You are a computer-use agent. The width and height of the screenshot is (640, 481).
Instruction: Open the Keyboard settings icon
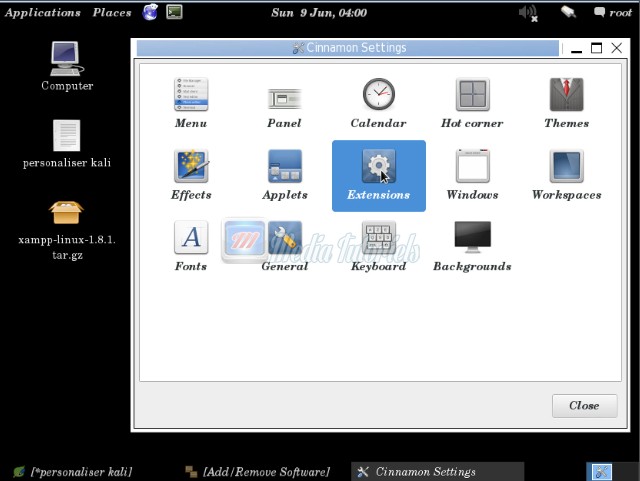pos(379,237)
